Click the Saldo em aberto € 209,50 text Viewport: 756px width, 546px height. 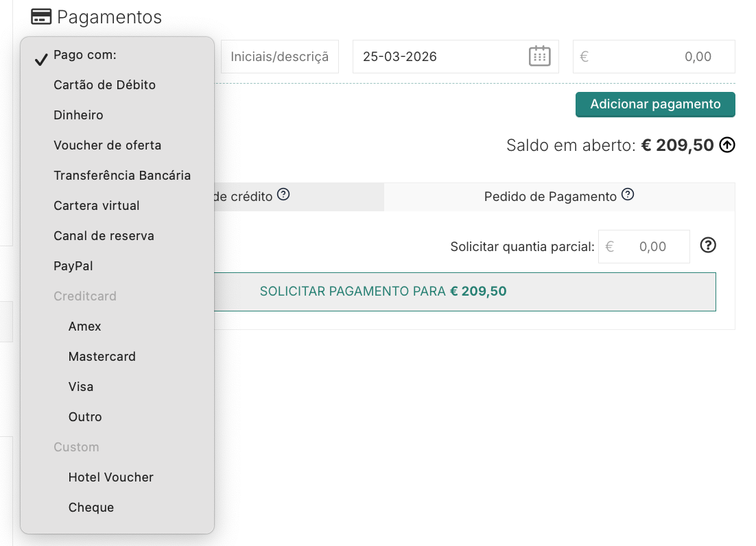point(610,145)
